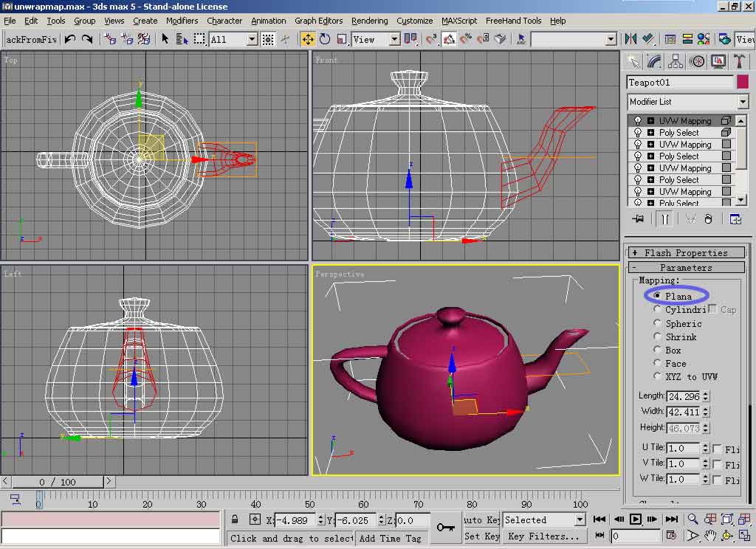
Task: Open the Hierarchy command panel tab
Action: tap(676, 61)
